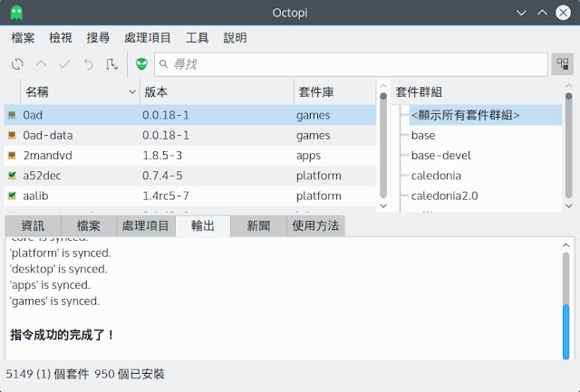Open the 工具 menu
The height and width of the screenshot is (392, 580).
pos(197,38)
